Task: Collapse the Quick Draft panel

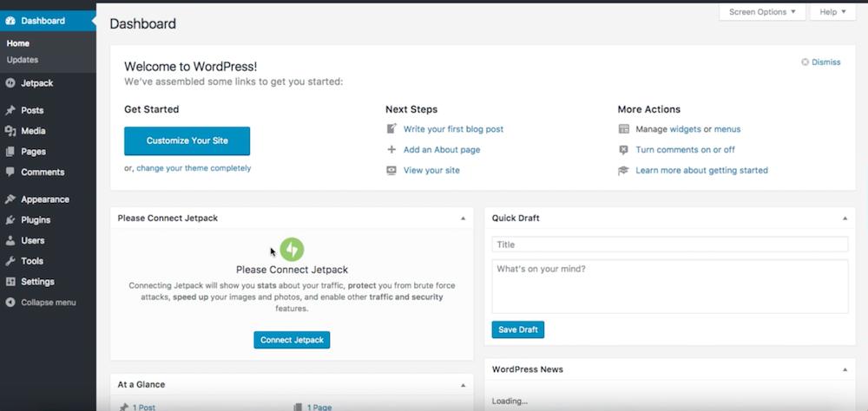Action: [x=845, y=219]
